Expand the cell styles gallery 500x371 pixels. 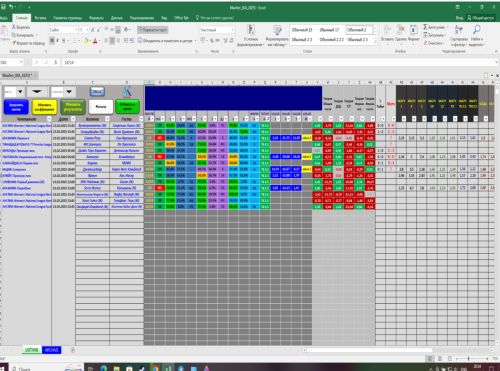tap(375, 42)
